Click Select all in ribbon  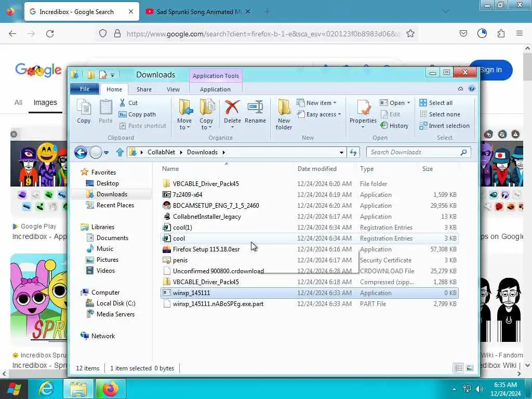[436, 103]
